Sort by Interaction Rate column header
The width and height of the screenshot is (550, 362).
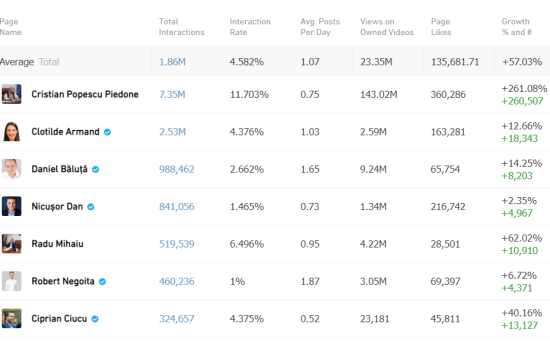(x=250, y=27)
